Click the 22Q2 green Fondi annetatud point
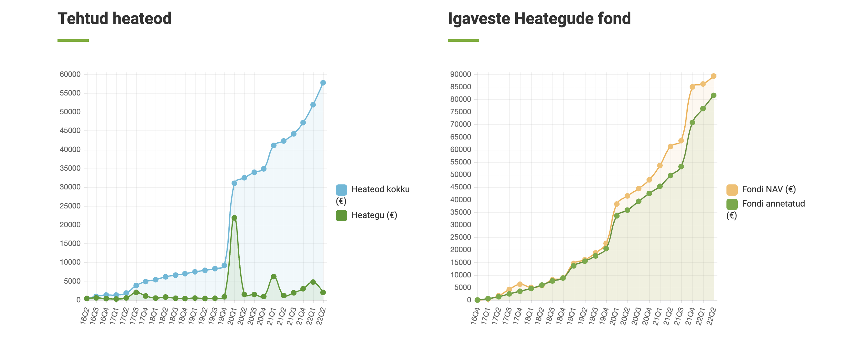 713,95
